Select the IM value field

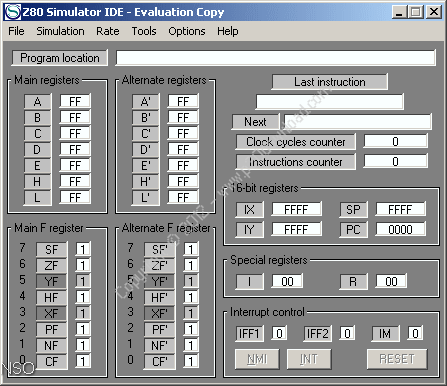coord(415,333)
